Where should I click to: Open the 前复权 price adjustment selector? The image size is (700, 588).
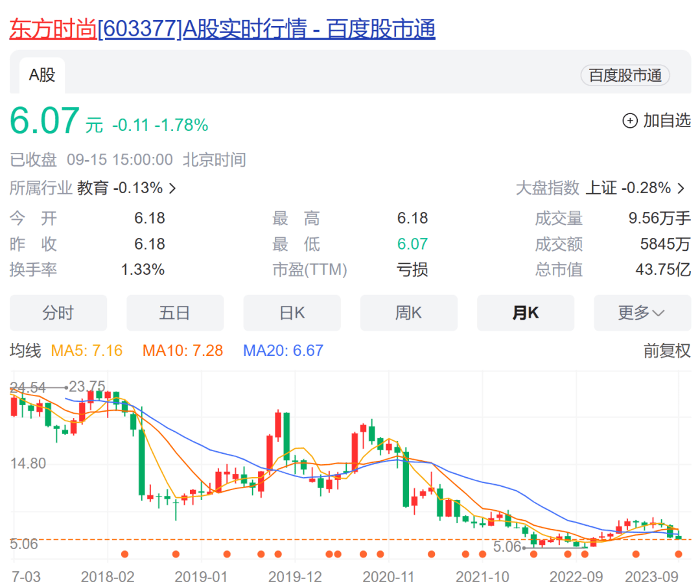[667, 351]
